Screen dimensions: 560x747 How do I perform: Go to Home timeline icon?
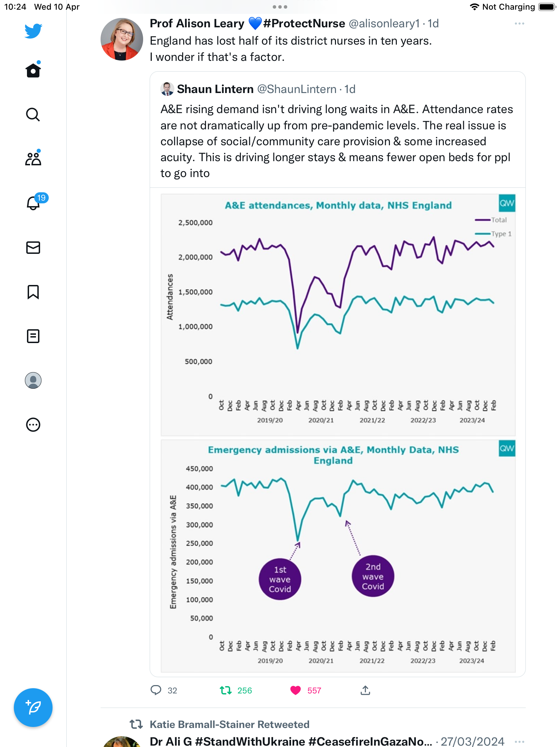tap(33, 70)
